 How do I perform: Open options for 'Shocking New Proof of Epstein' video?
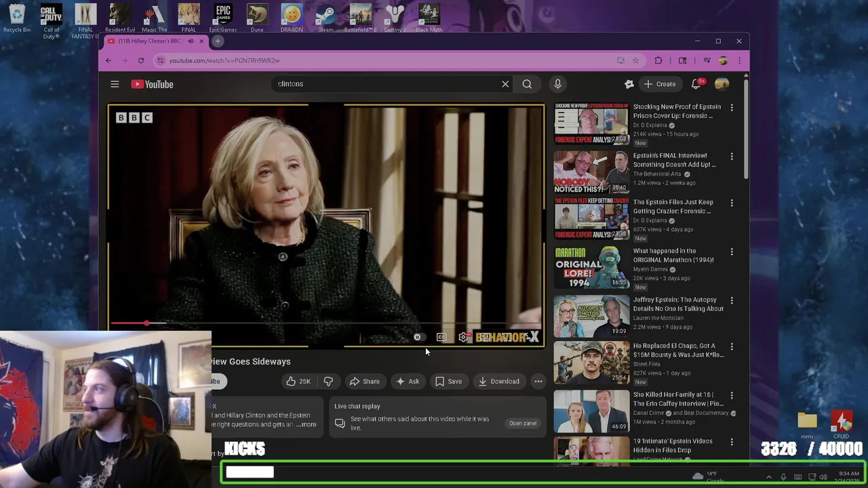click(732, 108)
